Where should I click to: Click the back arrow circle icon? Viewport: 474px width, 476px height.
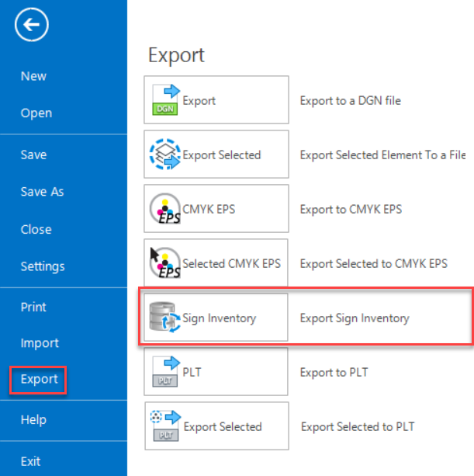pos(32,25)
